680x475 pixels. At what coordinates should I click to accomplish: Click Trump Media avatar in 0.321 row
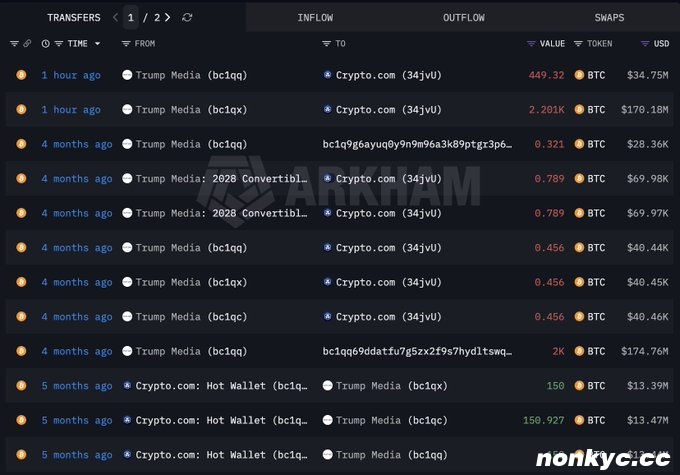127,144
